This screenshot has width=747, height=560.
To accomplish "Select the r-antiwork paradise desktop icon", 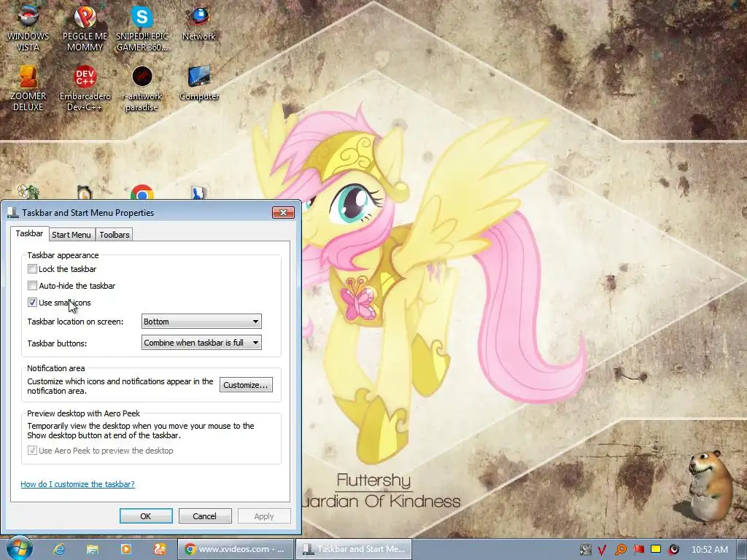I will tap(142, 88).
